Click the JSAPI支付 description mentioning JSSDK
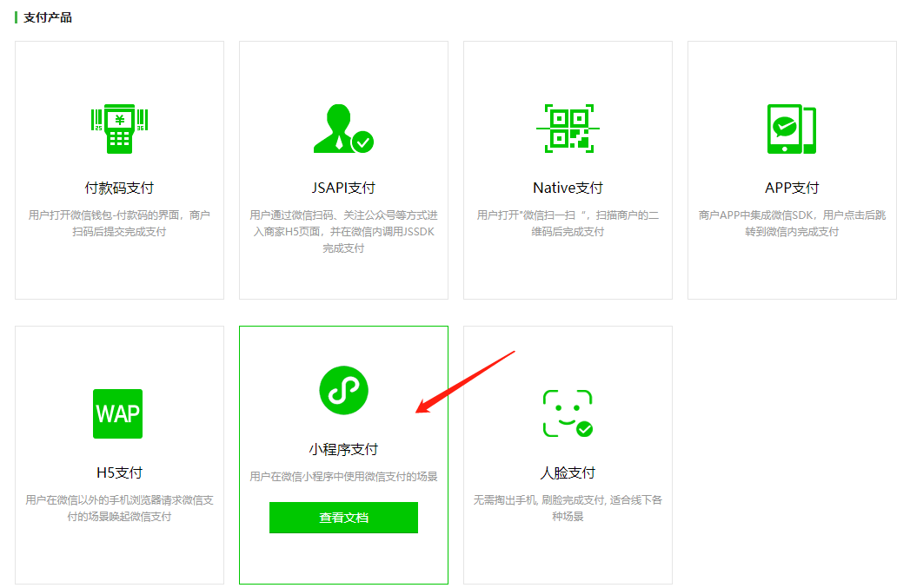This screenshot has width=910, height=588. click(x=343, y=231)
